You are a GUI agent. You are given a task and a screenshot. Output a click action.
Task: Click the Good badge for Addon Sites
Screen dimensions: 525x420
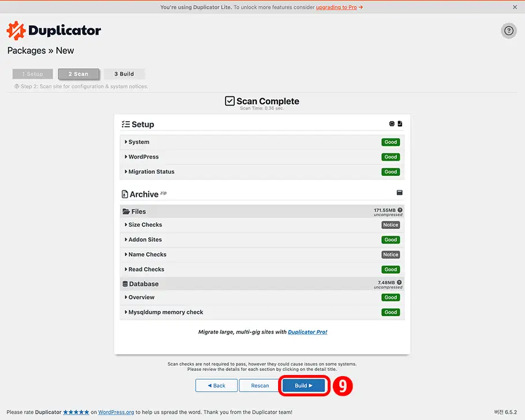pyautogui.click(x=391, y=240)
